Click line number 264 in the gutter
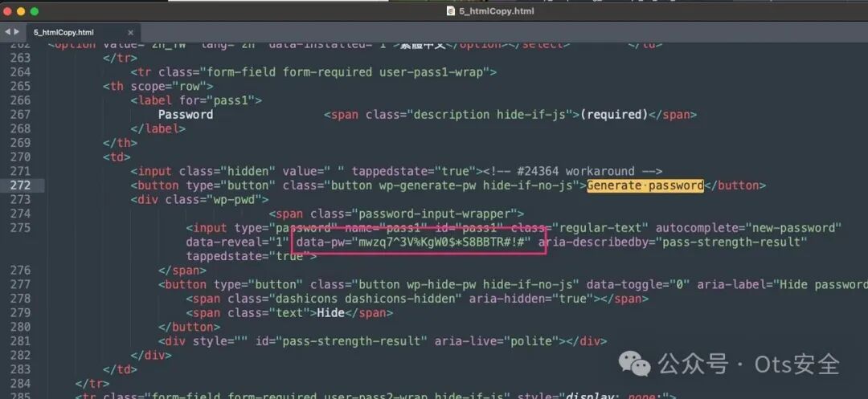The image size is (868, 399). 20,71
